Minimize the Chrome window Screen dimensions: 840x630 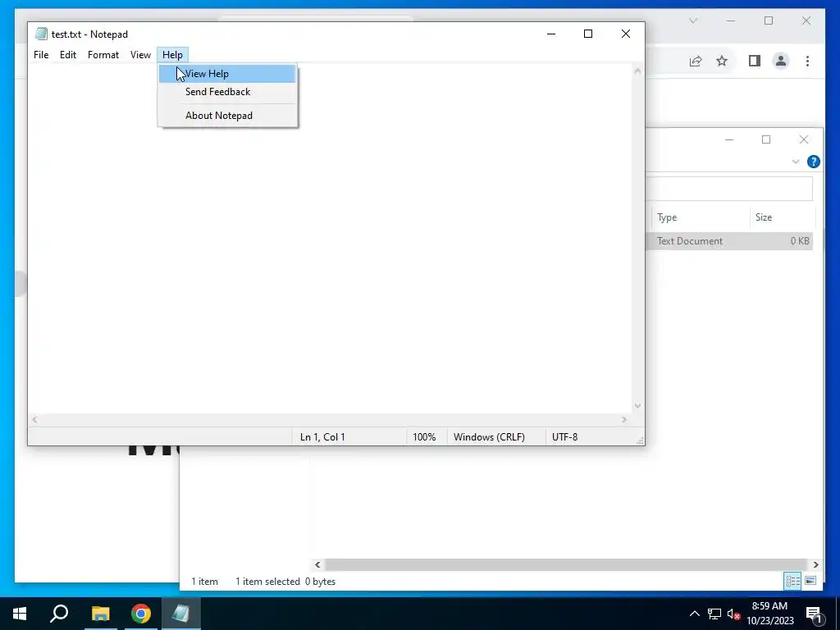click(731, 21)
